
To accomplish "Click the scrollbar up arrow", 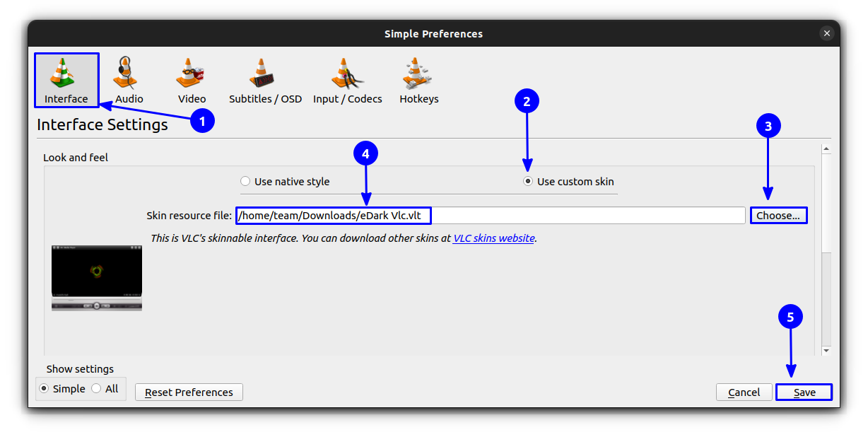I will (x=826, y=149).
